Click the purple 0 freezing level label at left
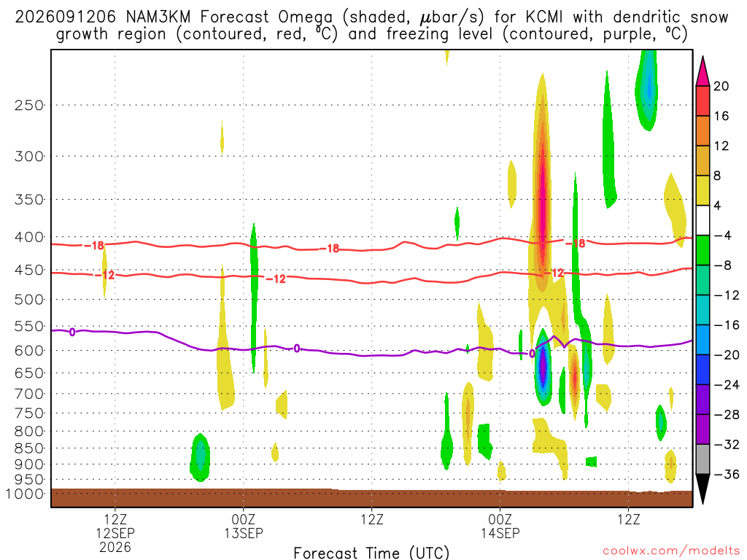 click(x=72, y=332)
